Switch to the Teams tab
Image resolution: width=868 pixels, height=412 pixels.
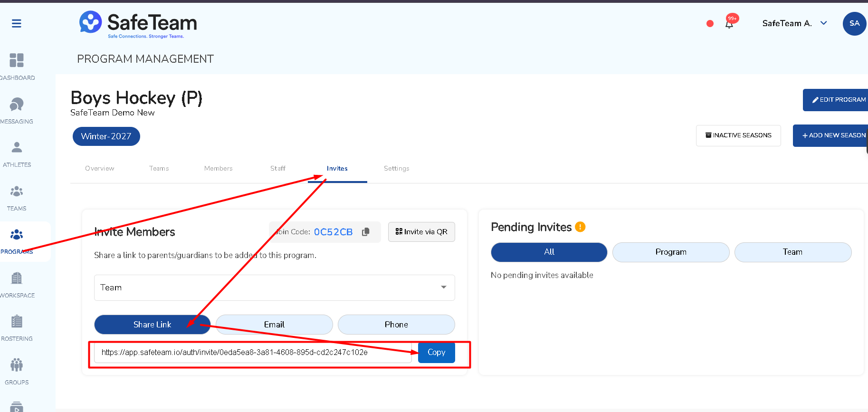tap(159, 169)
